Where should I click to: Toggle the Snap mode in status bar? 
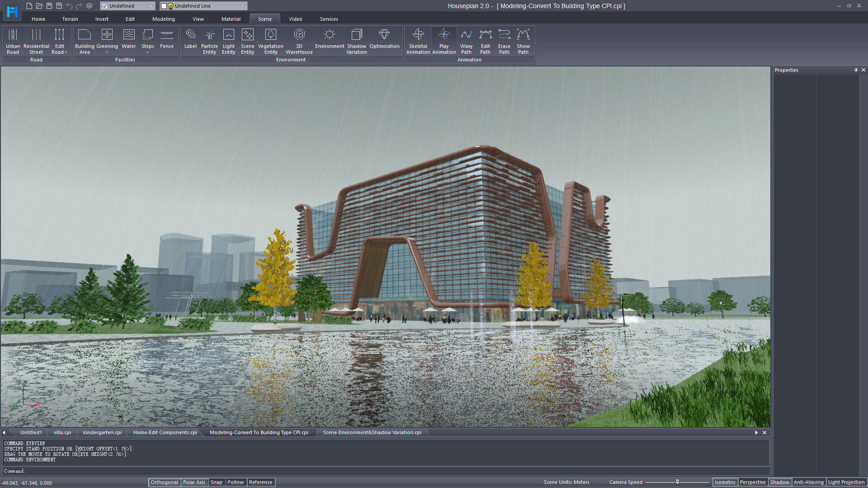click(217, 482)
